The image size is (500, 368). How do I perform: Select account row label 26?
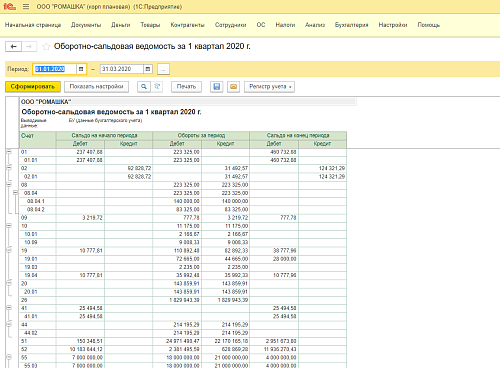(24, 300)
